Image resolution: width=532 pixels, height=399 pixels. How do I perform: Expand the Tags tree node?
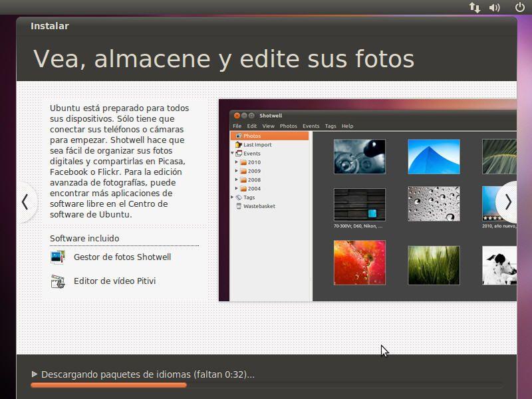tap(232, 197)
